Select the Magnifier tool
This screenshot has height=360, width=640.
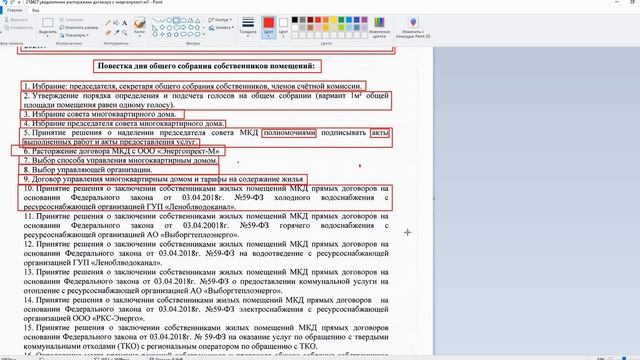pyautogui.click(x=124, y=32)
